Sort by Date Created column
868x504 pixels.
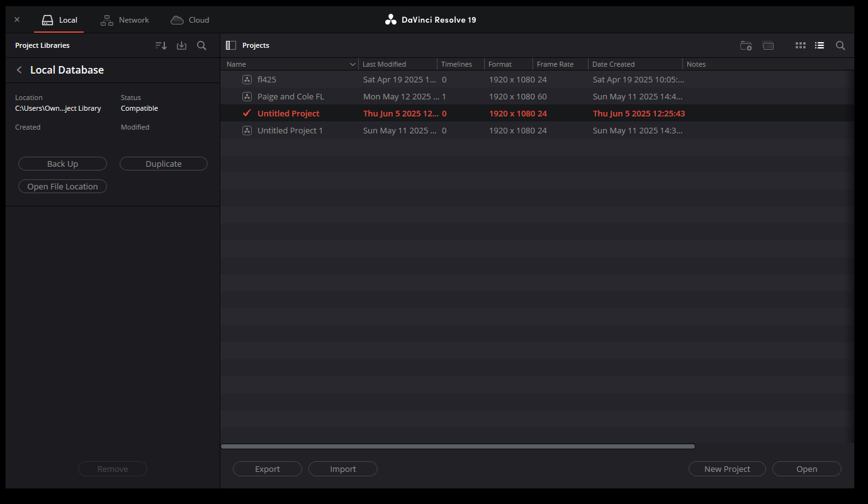click(635, 64)
